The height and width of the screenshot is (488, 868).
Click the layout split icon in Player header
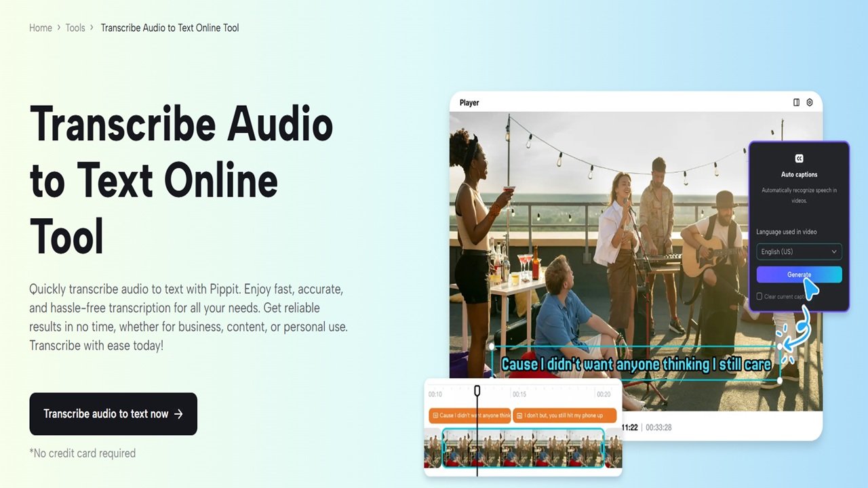(x=796, y=102)
